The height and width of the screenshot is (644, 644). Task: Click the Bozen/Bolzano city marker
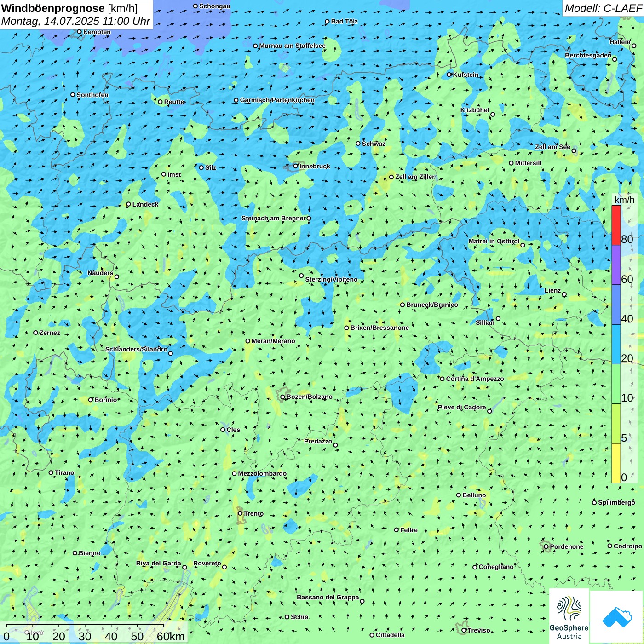282,397
